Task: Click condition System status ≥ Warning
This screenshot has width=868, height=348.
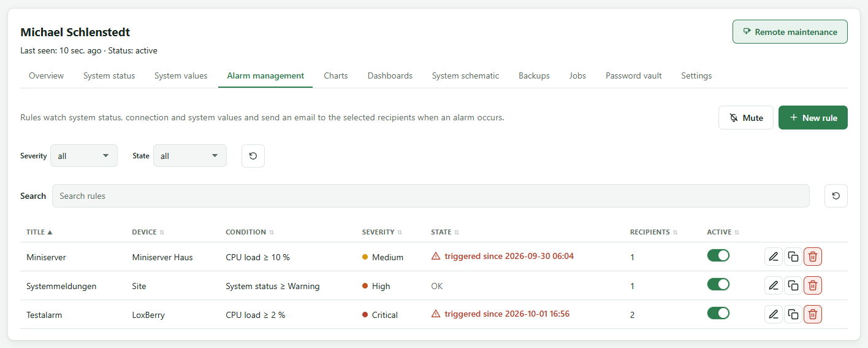Action: pyautogui.click(x=273, y=286)
